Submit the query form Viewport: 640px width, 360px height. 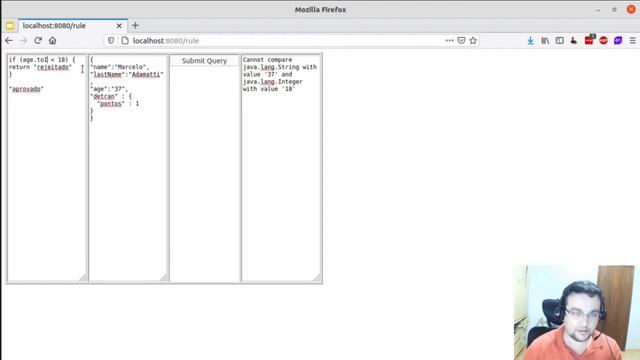coord(204,61)
